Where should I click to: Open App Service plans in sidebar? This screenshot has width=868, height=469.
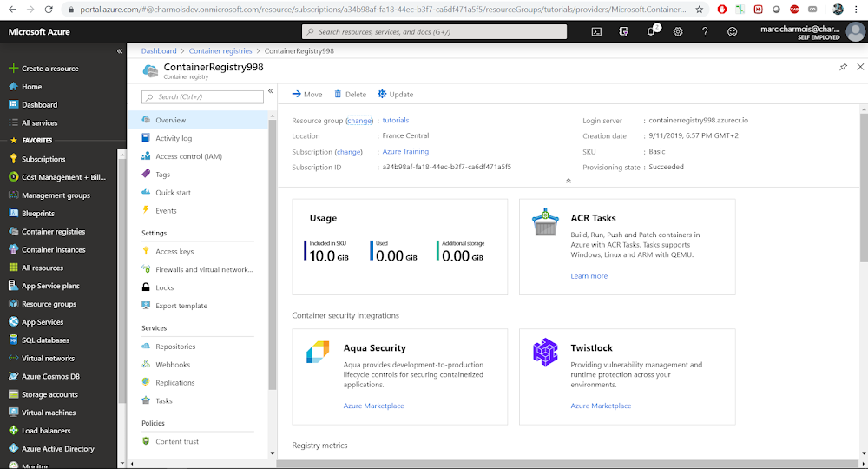44,286
